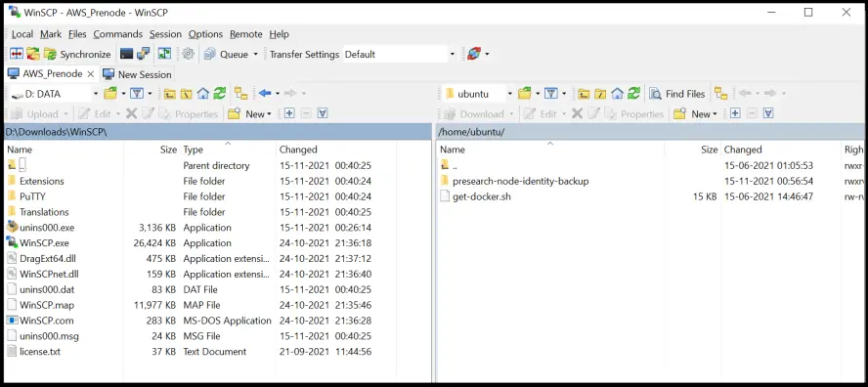
Task: Click the Queue button
Action: click(227, 55)
